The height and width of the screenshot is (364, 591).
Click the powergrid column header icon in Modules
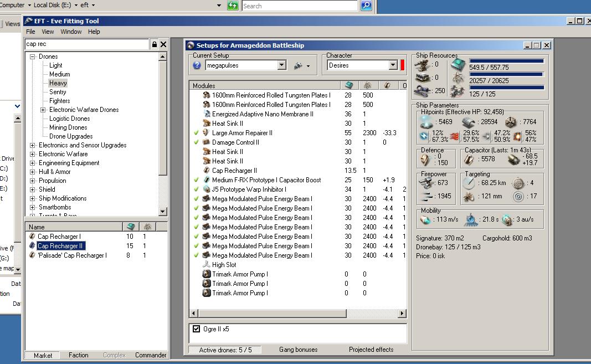tap(367, 85)
